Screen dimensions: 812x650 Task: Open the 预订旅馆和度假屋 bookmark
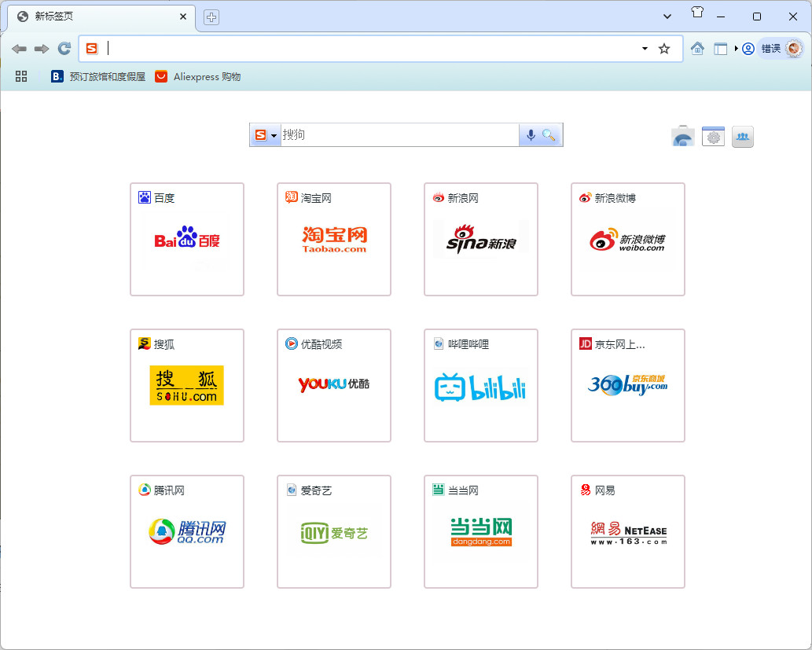click(x=98, y=77)
